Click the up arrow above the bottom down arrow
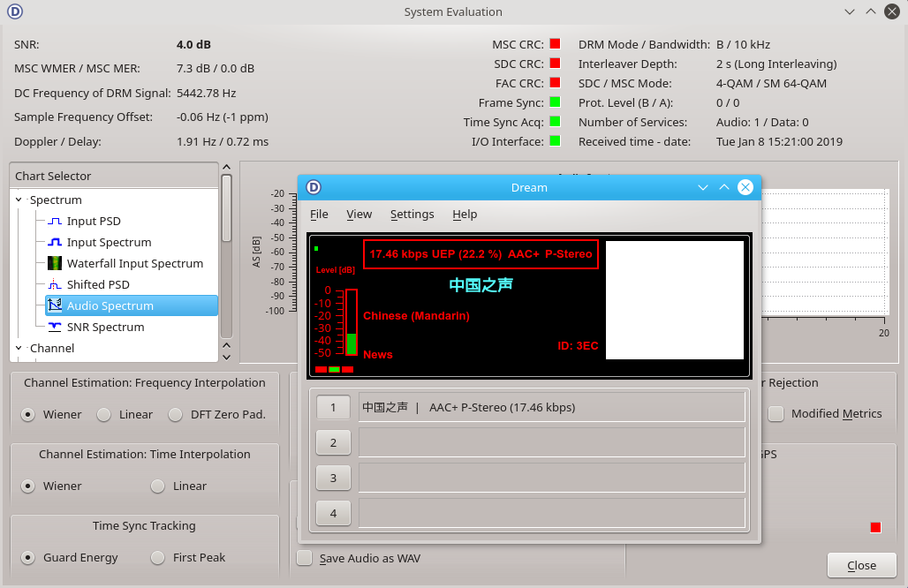Image resolution: width=908 pixels, height=588 pixels. click(x=226, y=345)
